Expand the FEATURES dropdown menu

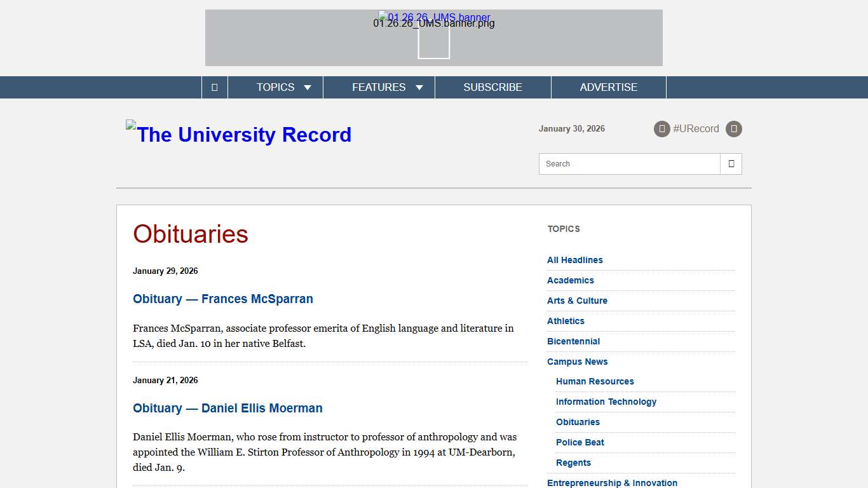point(379,87)
